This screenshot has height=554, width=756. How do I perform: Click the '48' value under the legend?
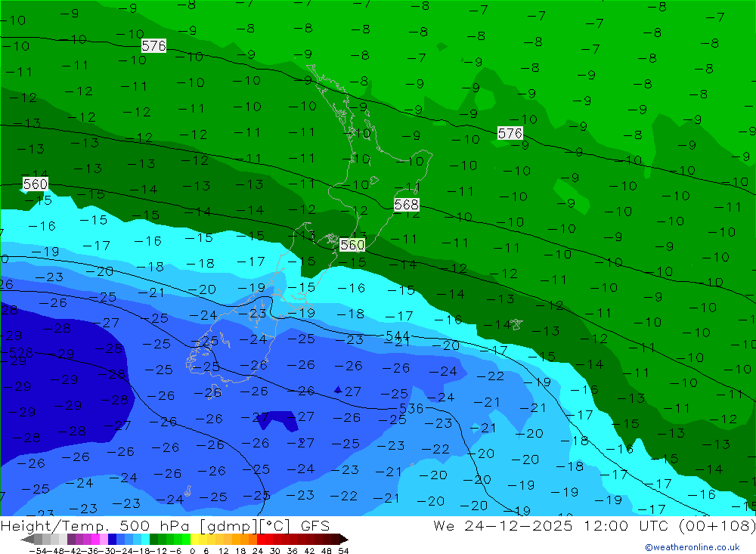tap(326, 551)
